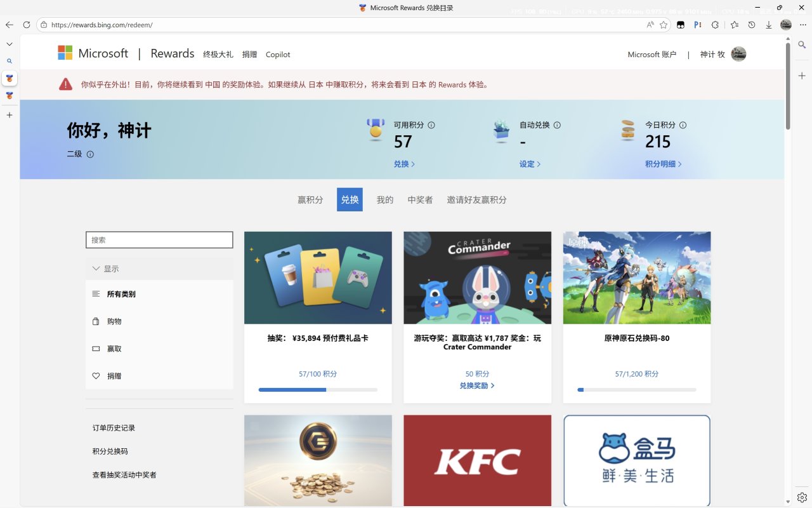Screen dimensions: 812x508
Task: Open the blue P extension icon
Action: point(698,25)
